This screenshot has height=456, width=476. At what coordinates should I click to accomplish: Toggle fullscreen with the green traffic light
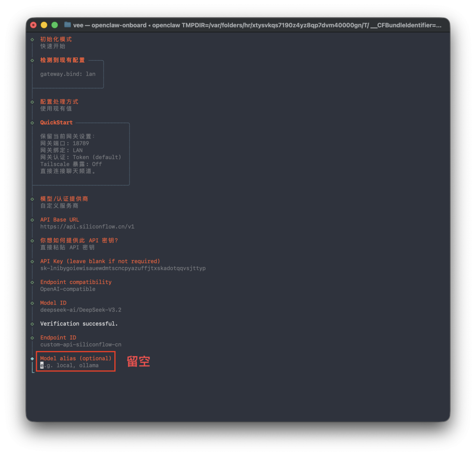click(54, 25)
